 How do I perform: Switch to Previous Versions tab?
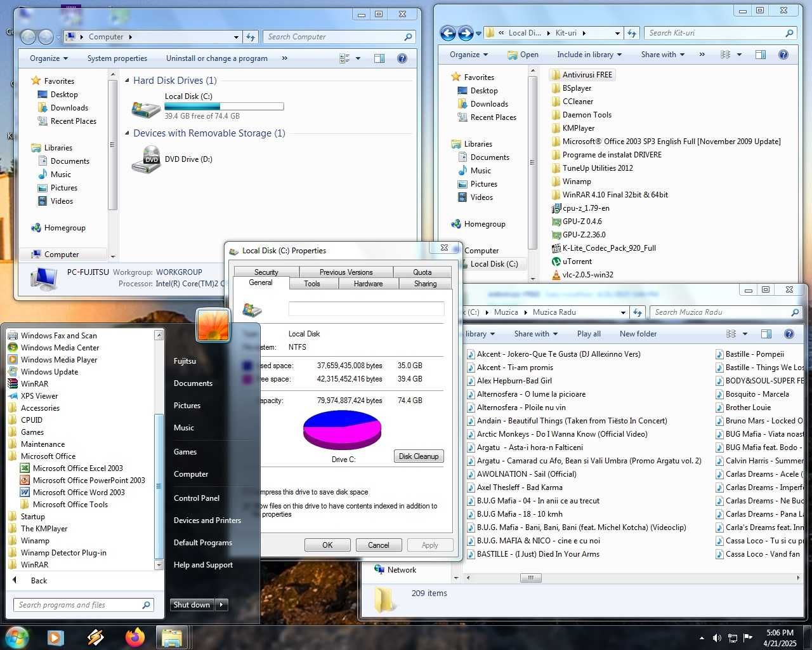346,272
